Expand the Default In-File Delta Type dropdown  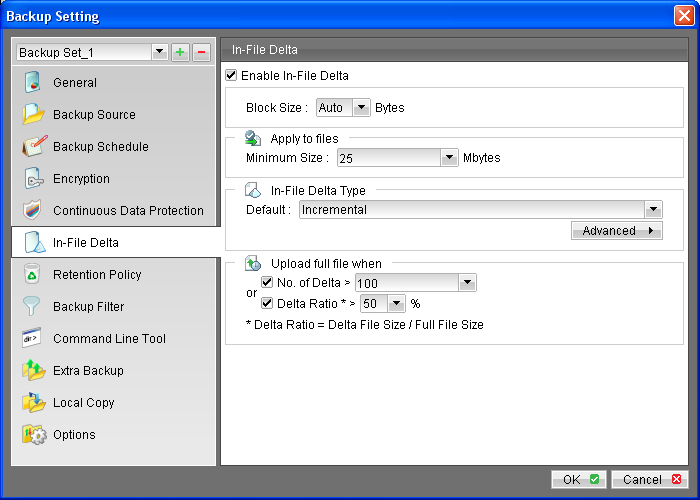(x=653, y=210)
